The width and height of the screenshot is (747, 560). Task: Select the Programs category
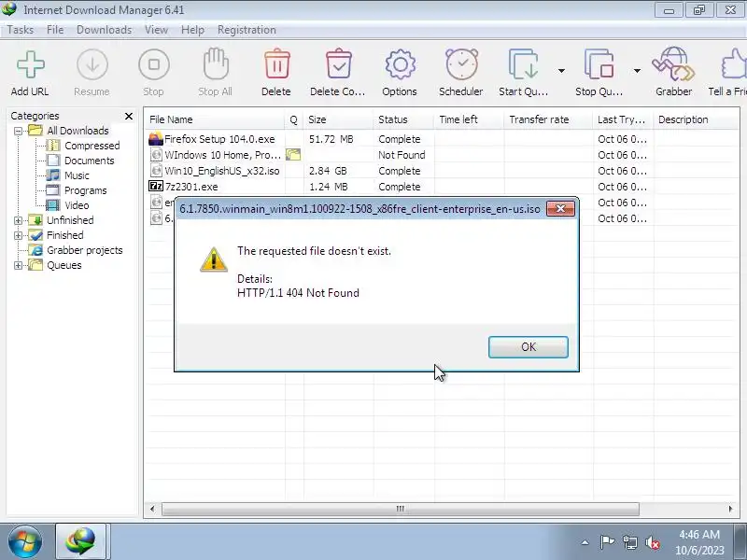tap(85, 190)
